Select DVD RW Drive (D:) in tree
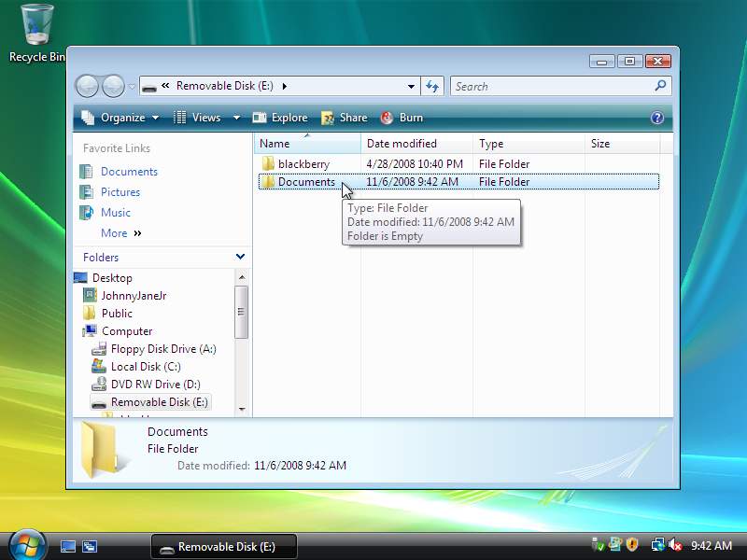The height and width of the screenshot is (560, 747). point(155,385)
